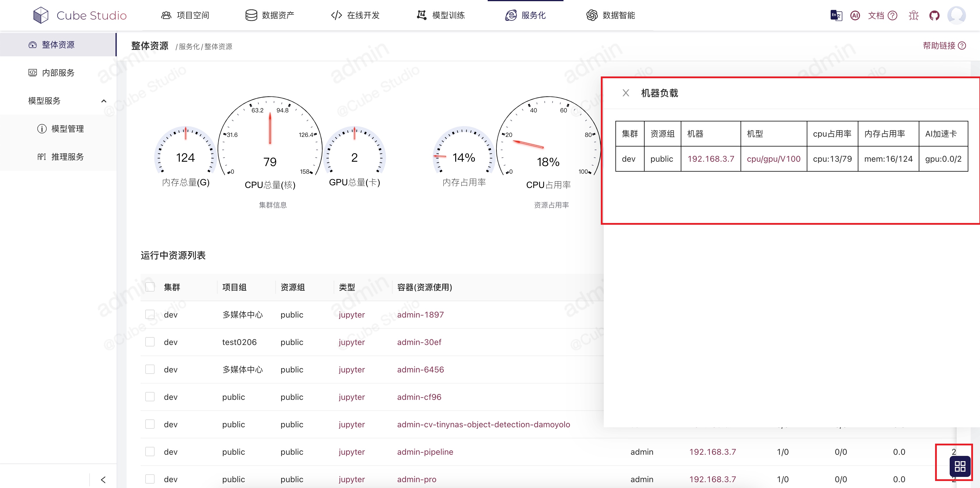Image resolution: width=980 pixels, height=488 pixels.
Task: Switch to the 模型训练 tab
Action: (x=441, y=15)
